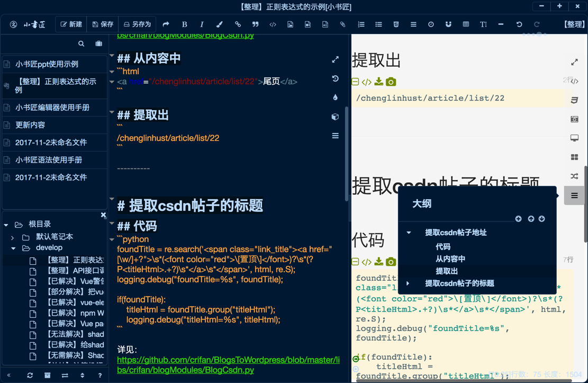Fold the ## 提取出 heading in the editor

click(x=112, y=112)
